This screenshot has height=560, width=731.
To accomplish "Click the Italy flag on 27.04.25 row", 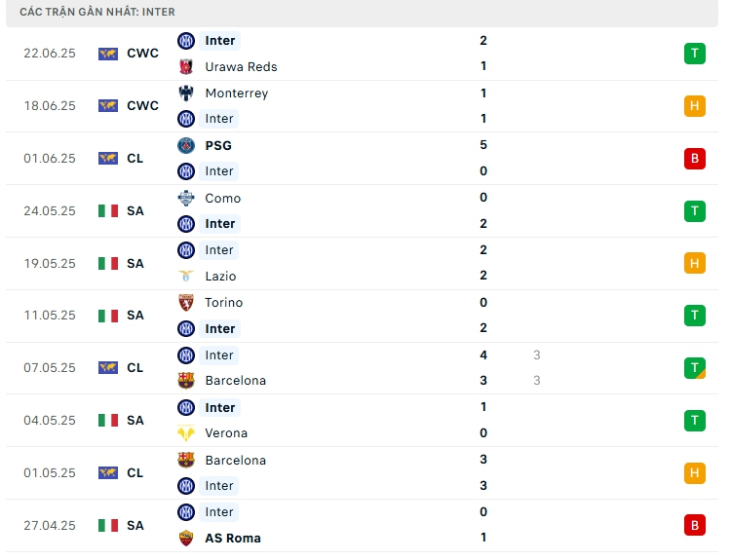I will [x=108, y=525].
